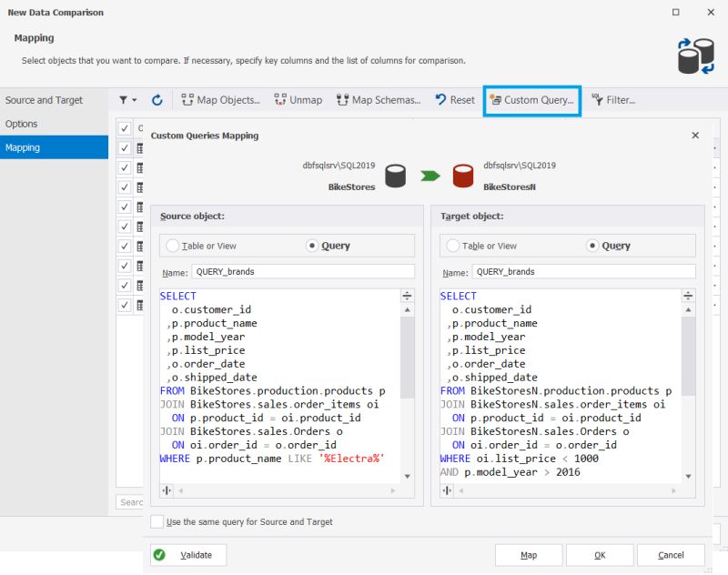Close the Custom Queries Mapping dialog
Image resolution: width=728 pixels, height=575 pixels.
[695, 135]
